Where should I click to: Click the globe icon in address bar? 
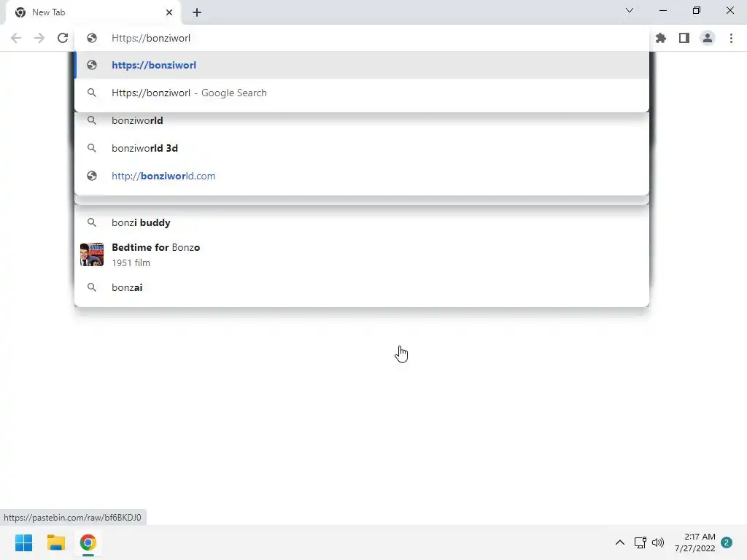92,38
